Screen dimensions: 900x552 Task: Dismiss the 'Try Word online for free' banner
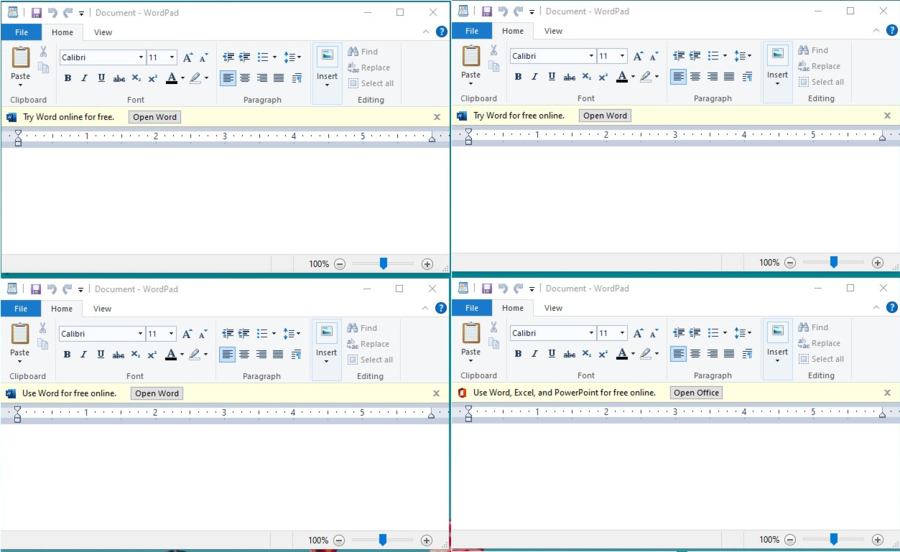point(437,117)
